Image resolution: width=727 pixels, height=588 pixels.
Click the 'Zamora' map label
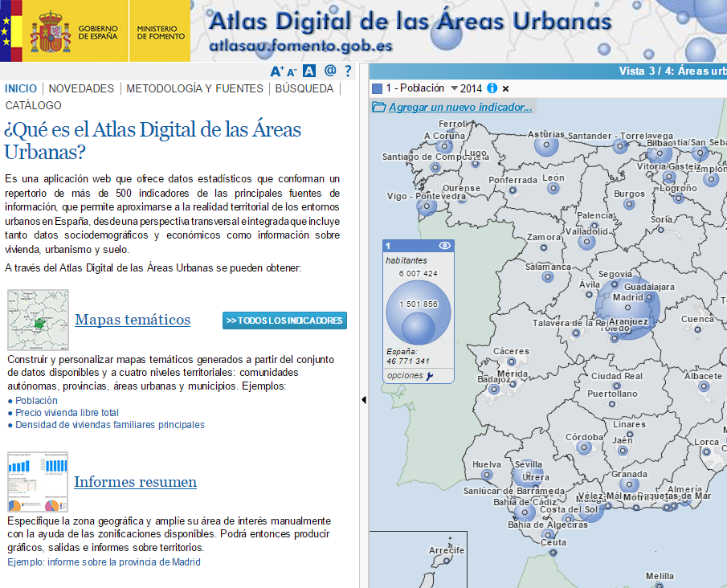pos(544,237)
